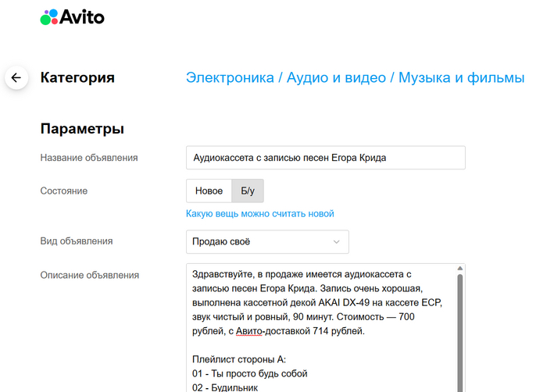
Task: Click the Avito logo
Action: [72, 16]
